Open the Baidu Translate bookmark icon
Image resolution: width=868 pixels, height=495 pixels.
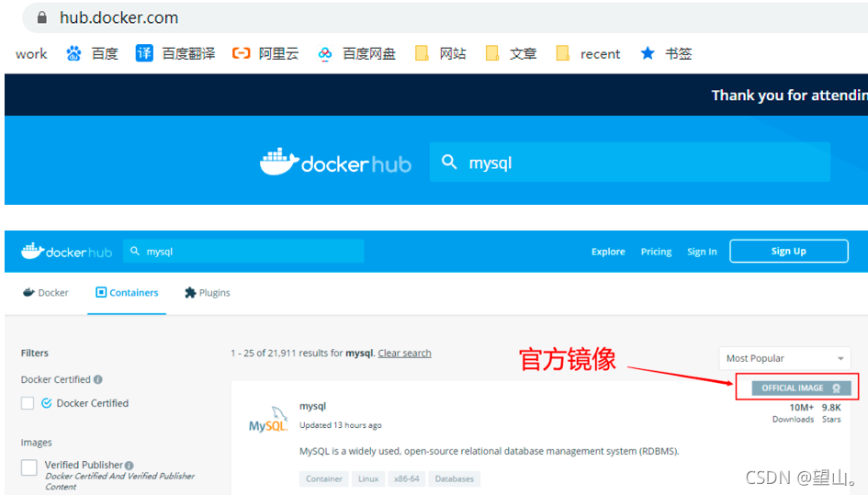point(144,53)
